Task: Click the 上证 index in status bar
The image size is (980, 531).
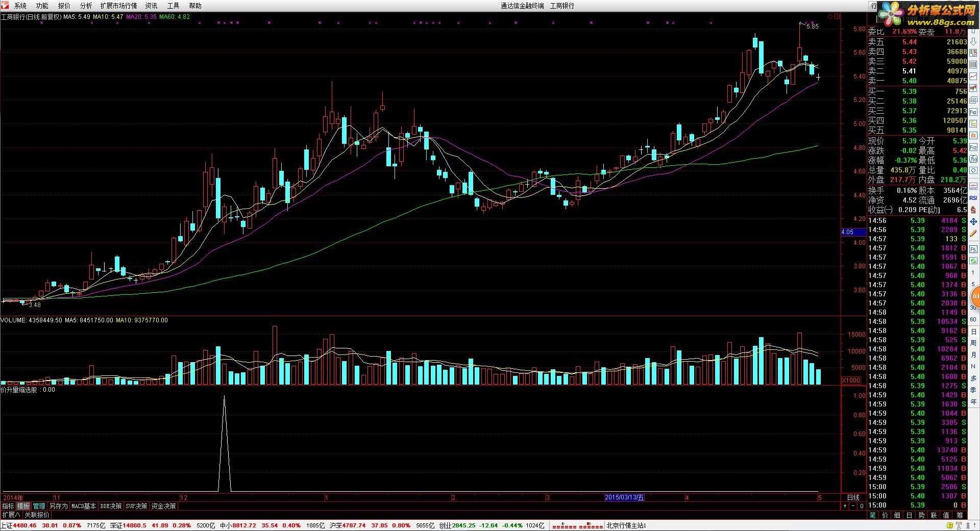Action: point(7,525)
